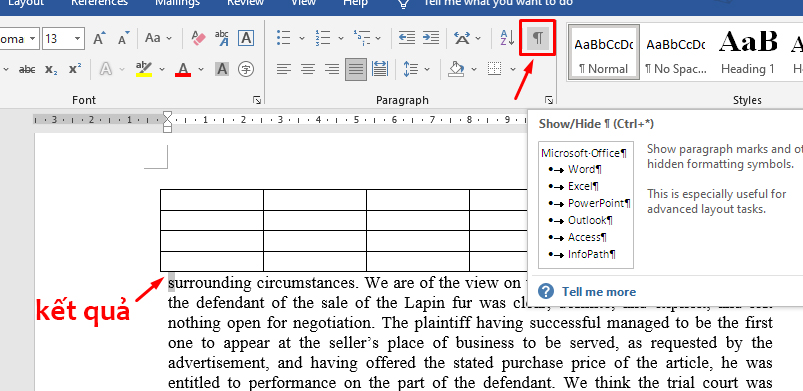The image size is (803, 391).
Task: Toggle Character Shading
Action: point(222,69)
